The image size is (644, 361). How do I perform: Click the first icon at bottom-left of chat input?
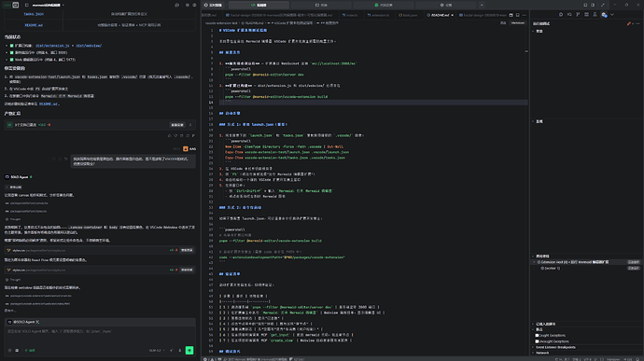(10, 351)
